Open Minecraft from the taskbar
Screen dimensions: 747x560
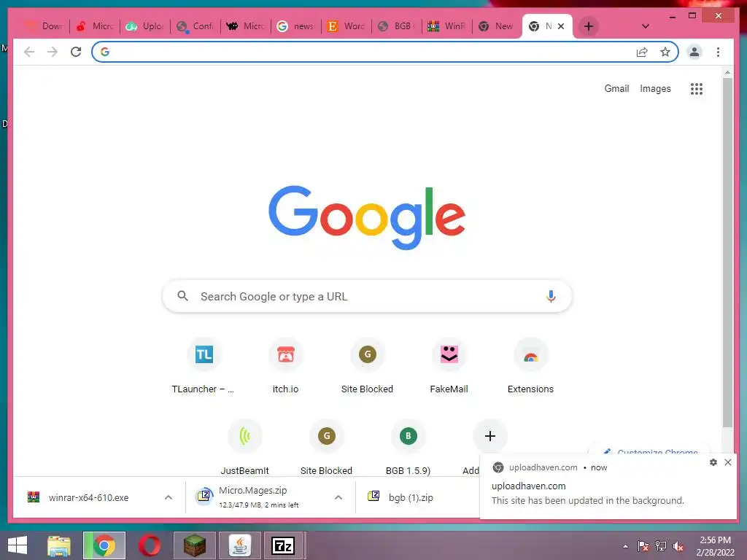point(194,545)
